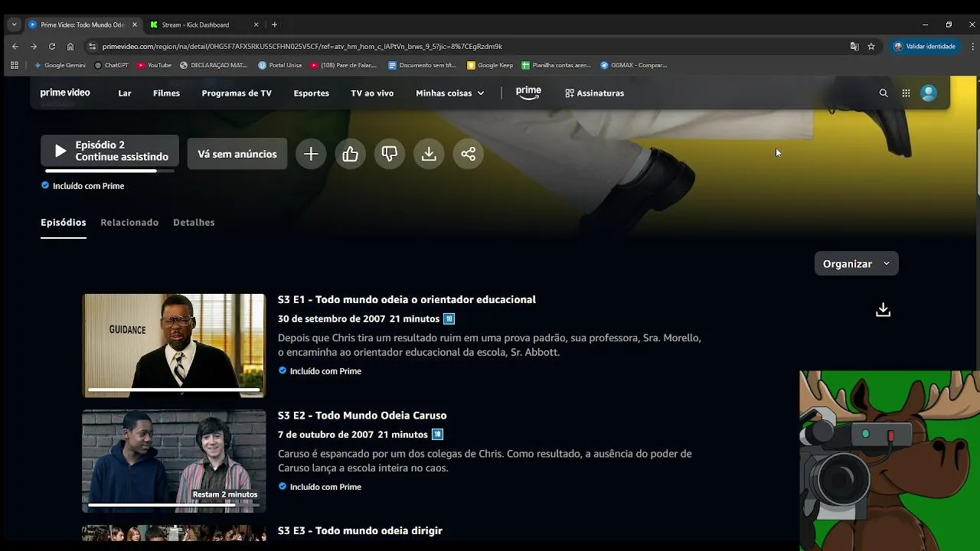Viewport: 980px width, 551px height.
Task: Select the Detalhes tab
Action: pyautogui.click(x=194, y=223)
